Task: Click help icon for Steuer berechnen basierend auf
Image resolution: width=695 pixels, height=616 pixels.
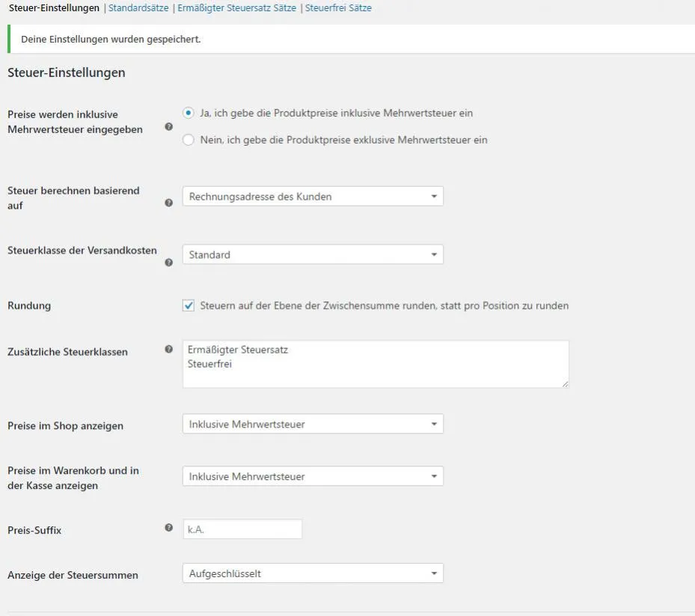Action: (169, 203)
